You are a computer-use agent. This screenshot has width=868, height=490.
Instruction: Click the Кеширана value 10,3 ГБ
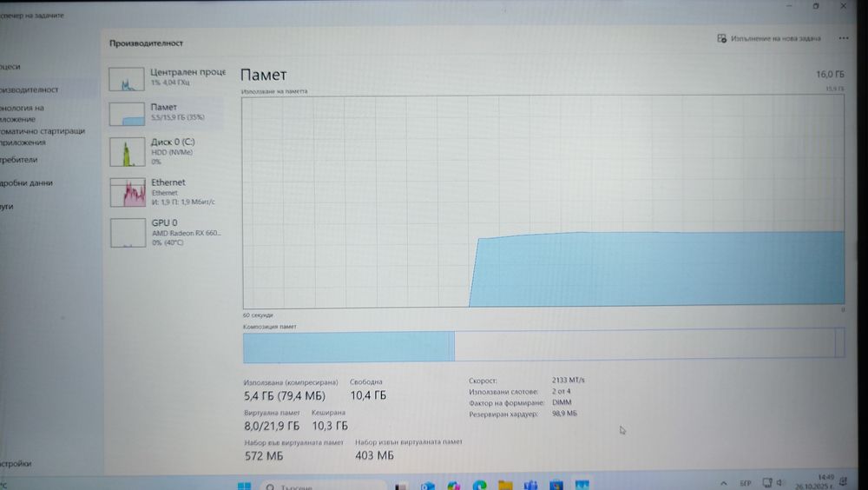(x=330, y=426)
